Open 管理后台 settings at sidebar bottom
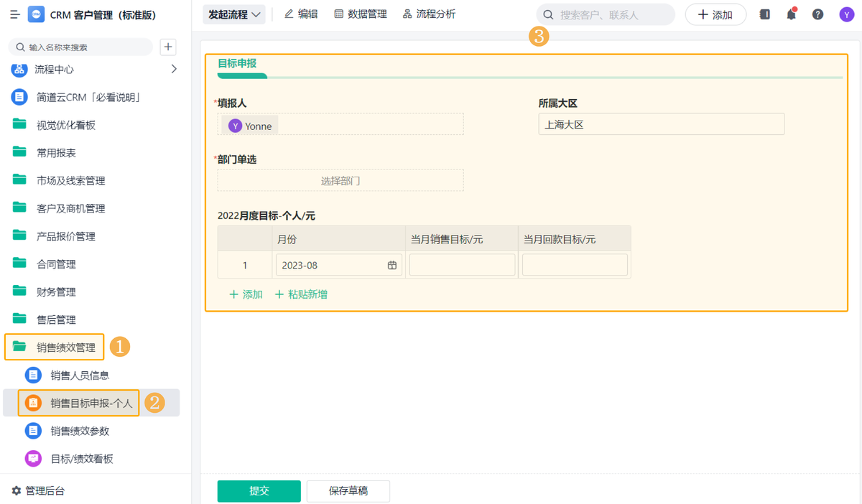The image size is (862, 504). click(x=39, y=490)
